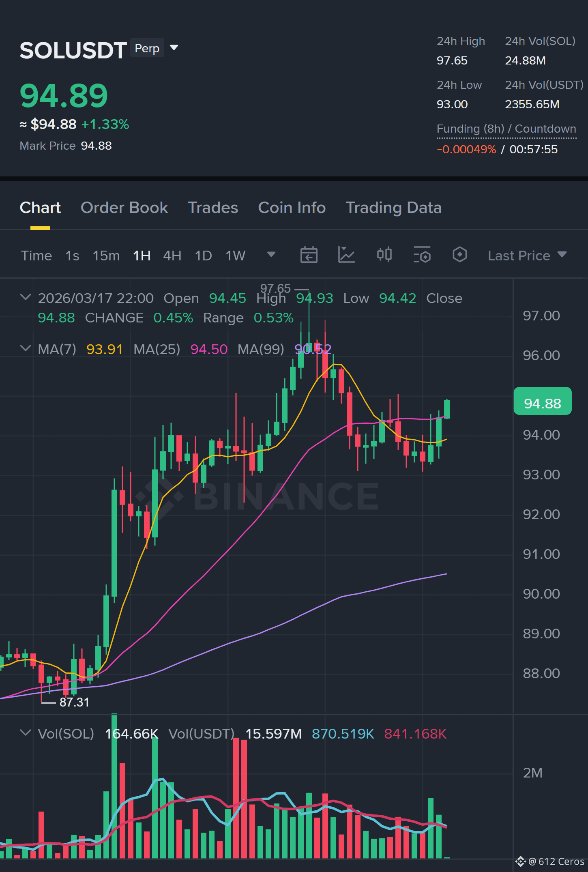Choose the 1D chart interval

coord(203,256)
